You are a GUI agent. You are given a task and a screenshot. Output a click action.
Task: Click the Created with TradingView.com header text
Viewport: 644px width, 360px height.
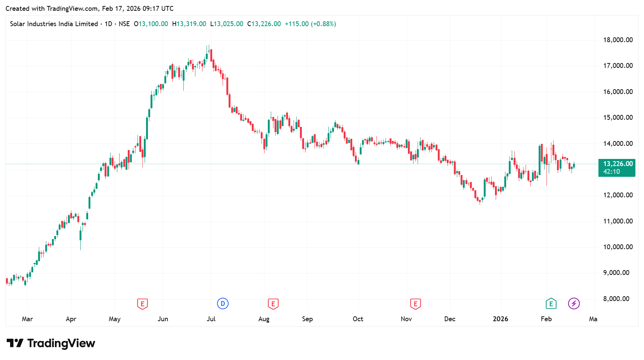(89, 9)
